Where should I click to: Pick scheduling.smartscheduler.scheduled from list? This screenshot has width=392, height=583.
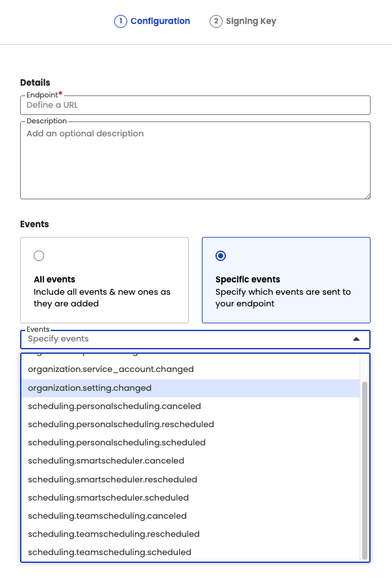point(108,498)
